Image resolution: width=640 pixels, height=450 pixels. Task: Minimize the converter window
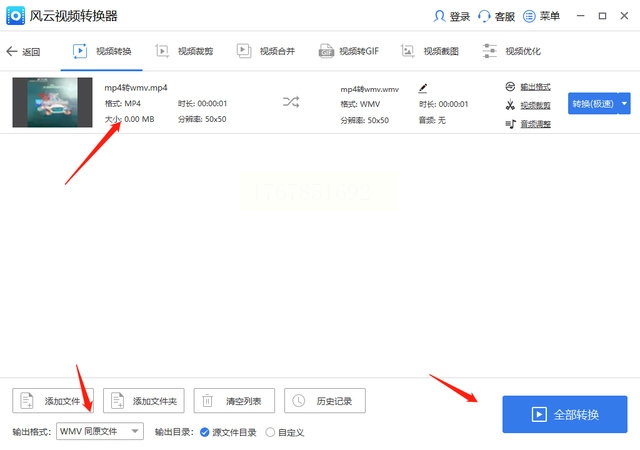(580, 16)
